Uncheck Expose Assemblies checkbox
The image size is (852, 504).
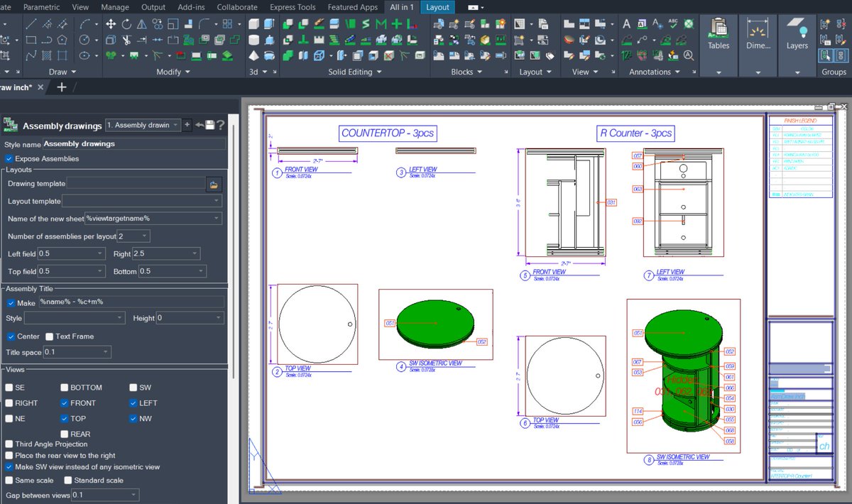click(9, 158)
